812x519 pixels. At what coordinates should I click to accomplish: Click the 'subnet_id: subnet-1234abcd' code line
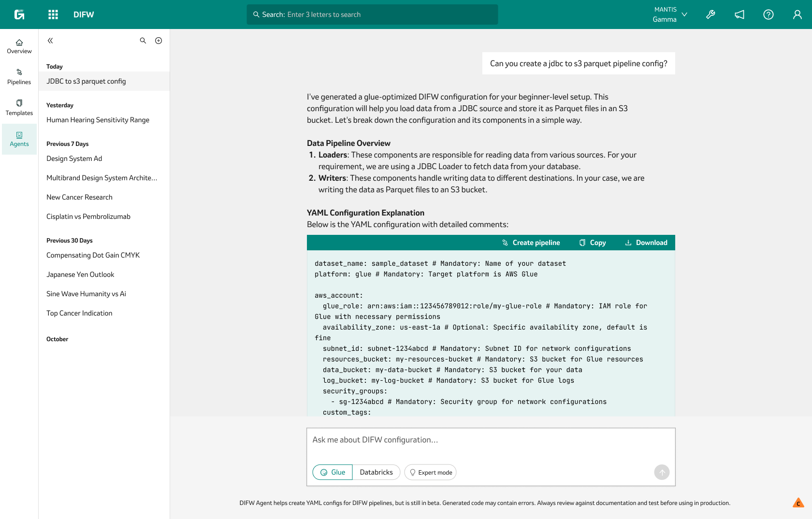(x=477, y=348)
